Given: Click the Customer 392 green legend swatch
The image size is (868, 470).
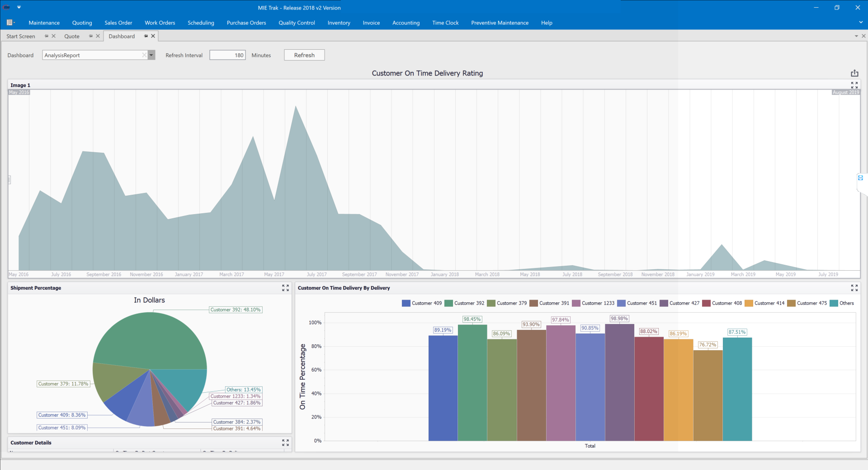Looking at the screenshot, I should click(x=448, y=303).
